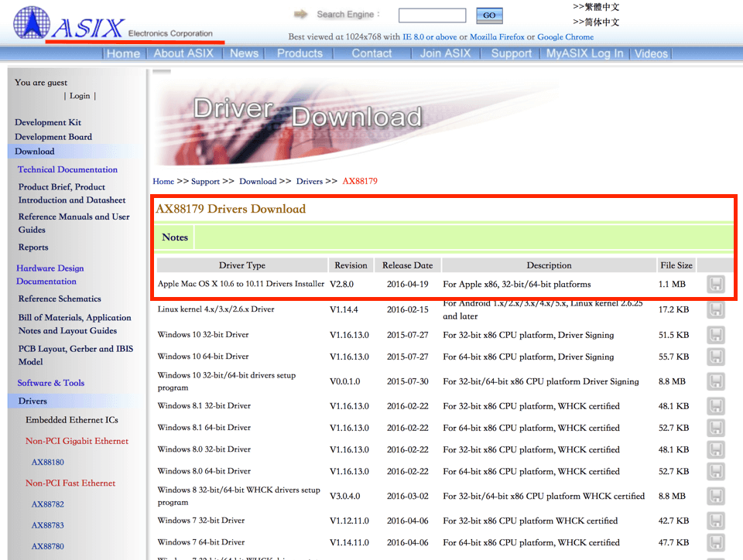Screen dimensions: 743x560
Task: Open Non-PCI Fast Ethernet category
Action: pyautogui.click(x=70, y=483)
